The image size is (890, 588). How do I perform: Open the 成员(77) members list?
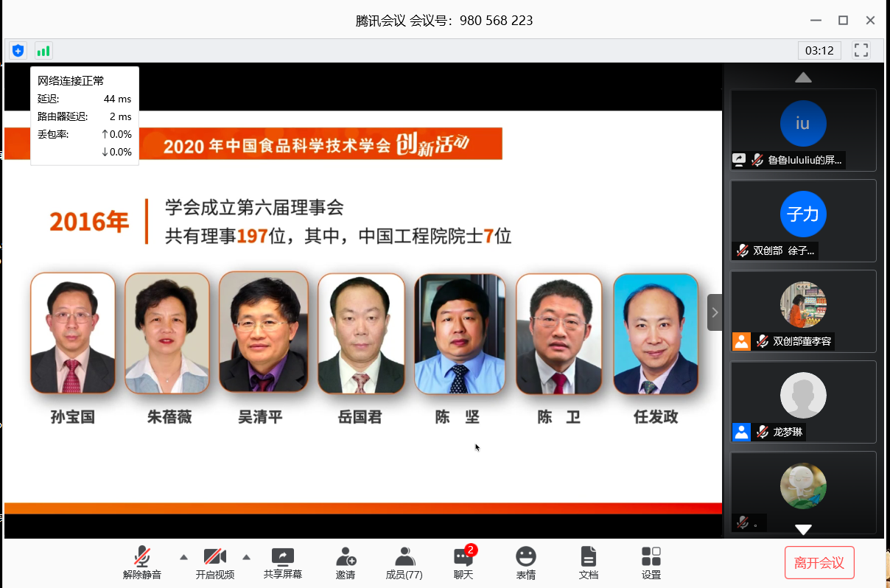(404, 563)
